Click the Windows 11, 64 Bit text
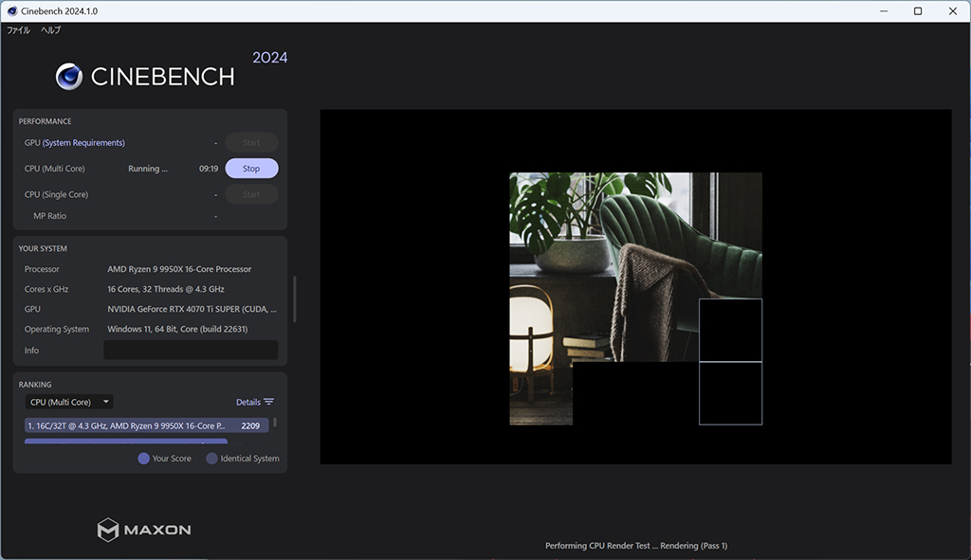The image size is (971, 560). tap(177, 329)
